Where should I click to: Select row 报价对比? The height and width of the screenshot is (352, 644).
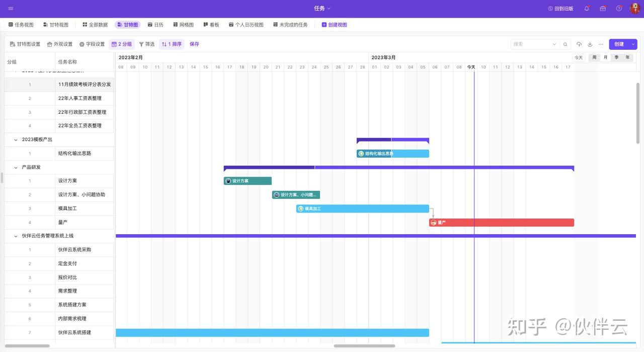[59, 277]
